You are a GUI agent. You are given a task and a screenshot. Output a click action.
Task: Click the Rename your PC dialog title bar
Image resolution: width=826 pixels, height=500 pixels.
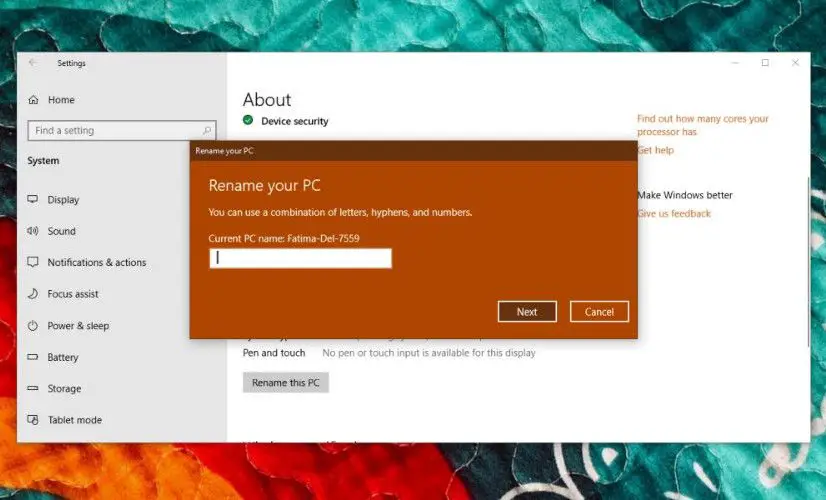coord(414,151)
